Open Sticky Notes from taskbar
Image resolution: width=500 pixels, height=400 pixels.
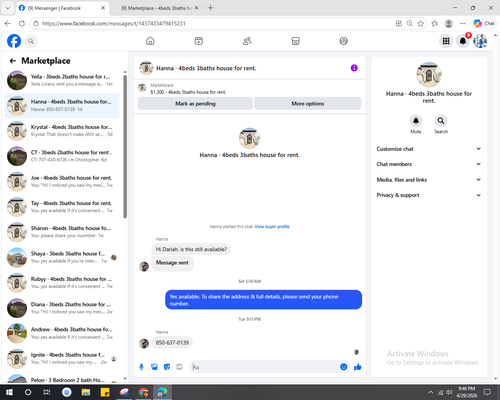click(105, 392)
